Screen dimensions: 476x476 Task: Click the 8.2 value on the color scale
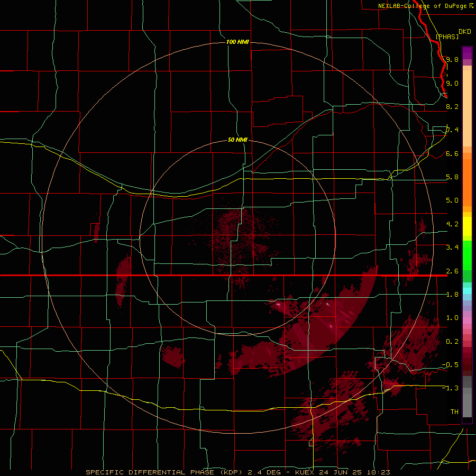point(452,106)
